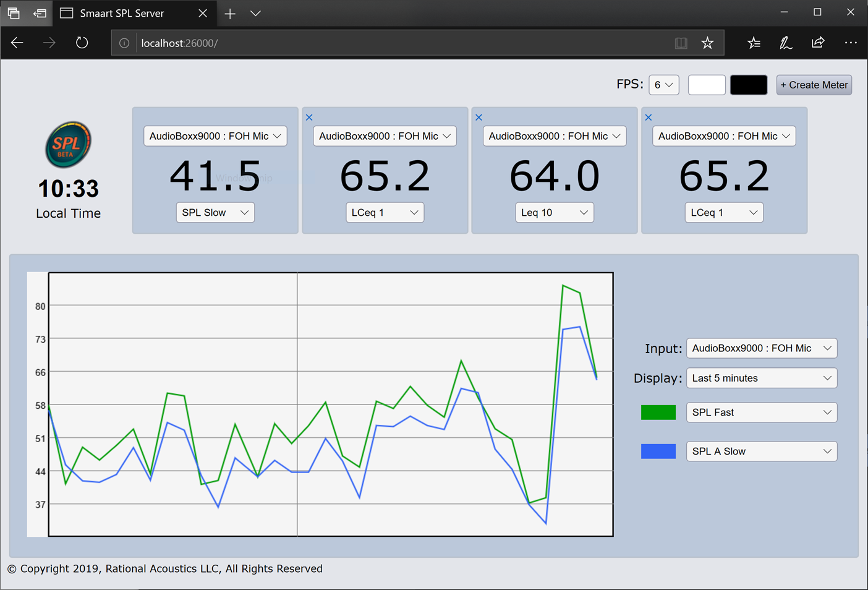Screen dimensions: 868x590
Task: Open a new browser tab
Action: pos(230,14)
